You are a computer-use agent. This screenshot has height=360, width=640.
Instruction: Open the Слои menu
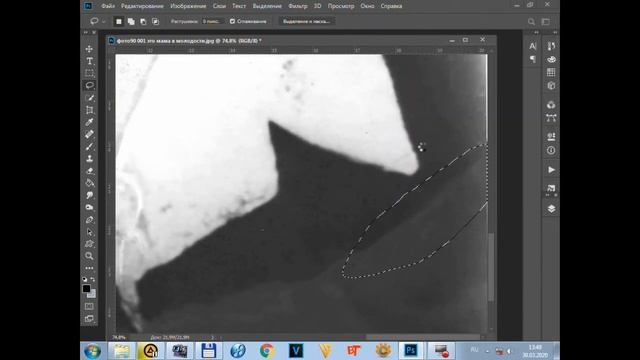click(219, 6)
